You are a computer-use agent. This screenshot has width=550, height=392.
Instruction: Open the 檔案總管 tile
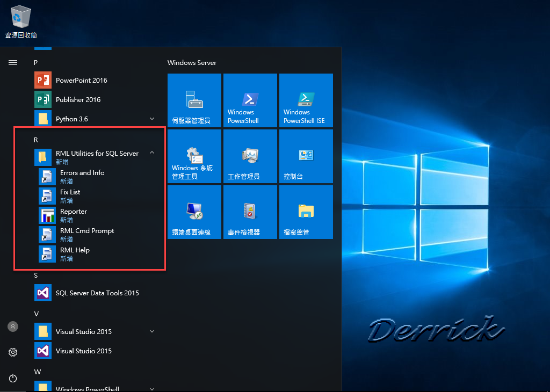[306, 212]
